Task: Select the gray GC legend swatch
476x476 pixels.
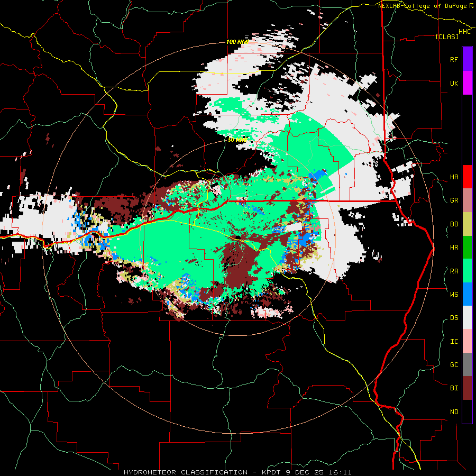Action: tap(467, 365)
